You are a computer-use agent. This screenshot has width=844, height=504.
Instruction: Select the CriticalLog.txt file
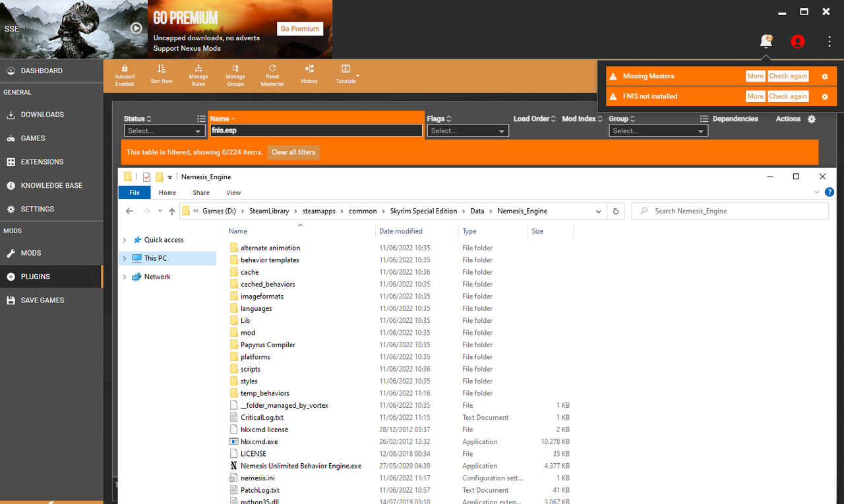[x=262, y=418]
